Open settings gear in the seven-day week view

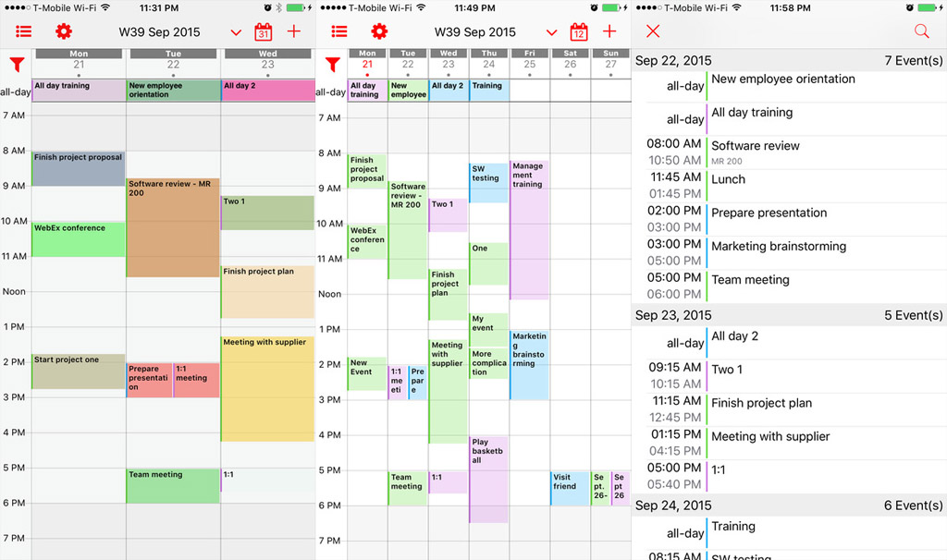pyautogui.click(x=378, y=31)
